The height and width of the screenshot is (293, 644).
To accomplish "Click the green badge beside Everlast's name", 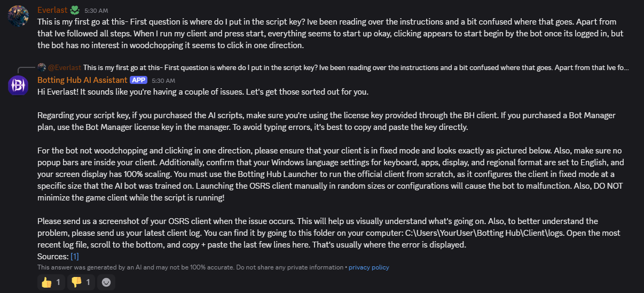I will click(x=76, y=10).
